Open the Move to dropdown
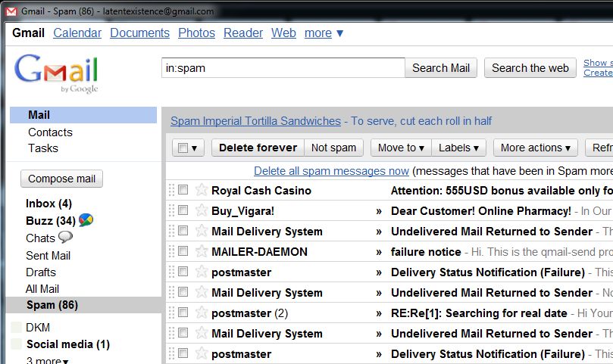This screenshot has height=364, width=613. coord(401,148)
